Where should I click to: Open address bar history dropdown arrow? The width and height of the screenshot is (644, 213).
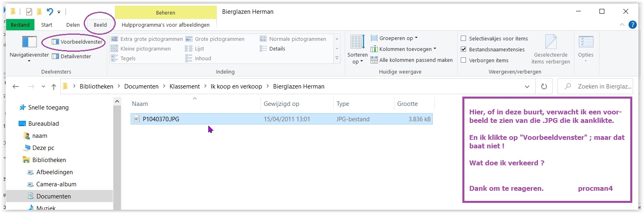[527, 86]
